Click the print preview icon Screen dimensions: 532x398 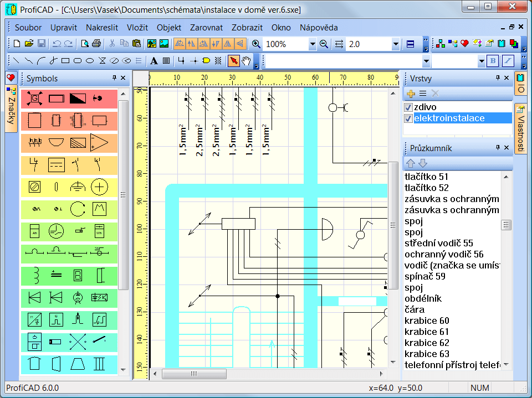(85, 44)
